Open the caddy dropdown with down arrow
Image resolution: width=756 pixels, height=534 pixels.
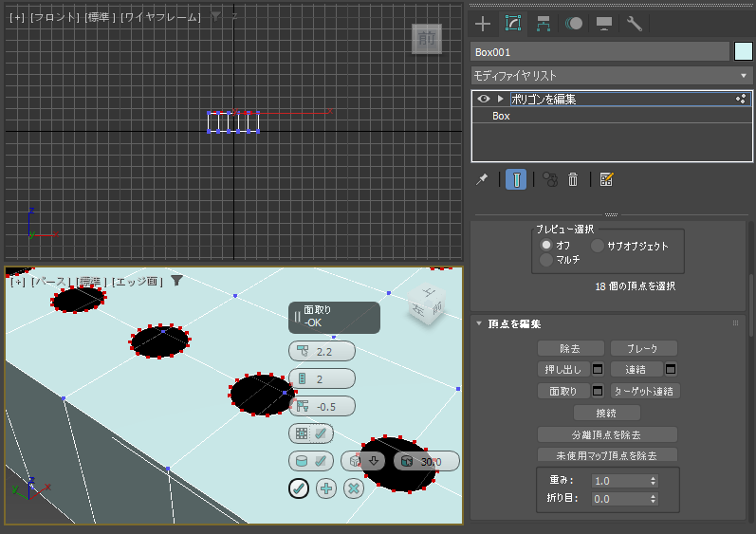(x=362, y=461)
